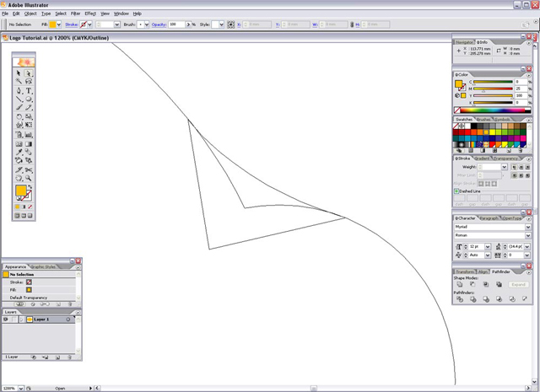Image resolution: width=540 pixels, height=392 pixels.
Task: Select the Direct Selection tool
Action: [x=29, y=73]
